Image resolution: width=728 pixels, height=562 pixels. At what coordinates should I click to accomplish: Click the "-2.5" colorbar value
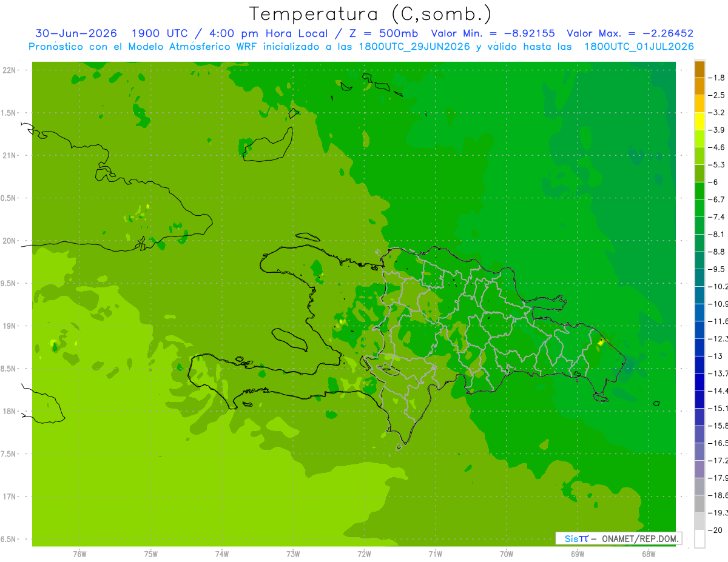pyautogui.click(x=716, y=95)
